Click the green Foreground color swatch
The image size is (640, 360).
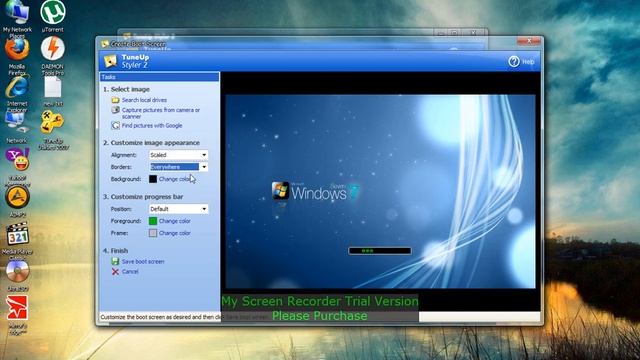[x=153, y=221]
